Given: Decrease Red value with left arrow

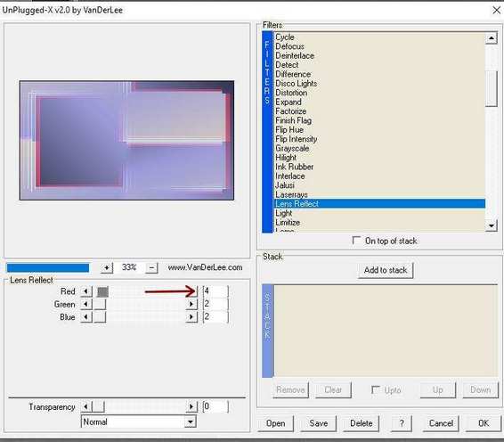Looking at the screenshot, I should pyautogui.click(x=86, y=291).
